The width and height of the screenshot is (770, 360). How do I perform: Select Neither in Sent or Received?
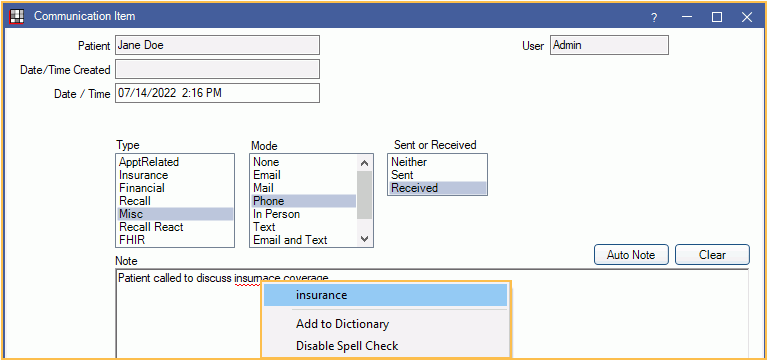(x=437, y=162)
